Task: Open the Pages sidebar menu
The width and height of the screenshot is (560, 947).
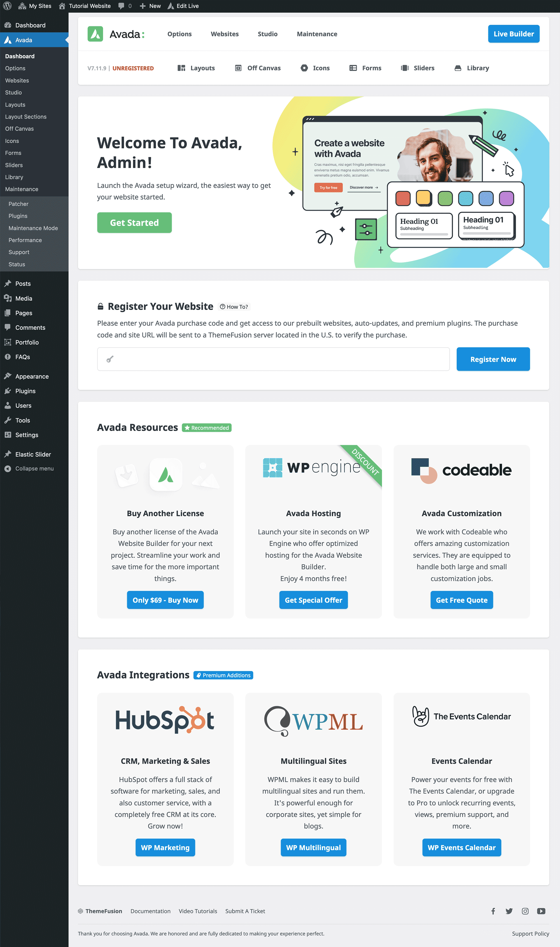Action: click(x=34, y=313)
